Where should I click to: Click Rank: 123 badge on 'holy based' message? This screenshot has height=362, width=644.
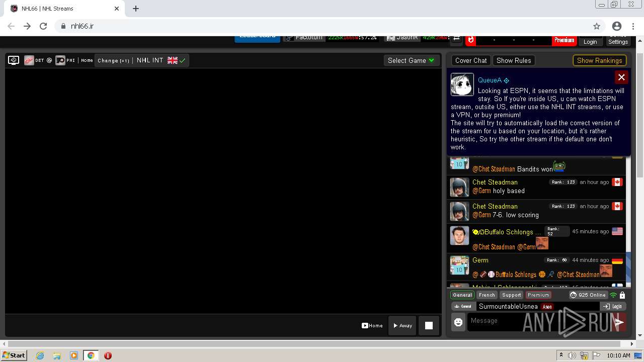(x=563, y=182)
